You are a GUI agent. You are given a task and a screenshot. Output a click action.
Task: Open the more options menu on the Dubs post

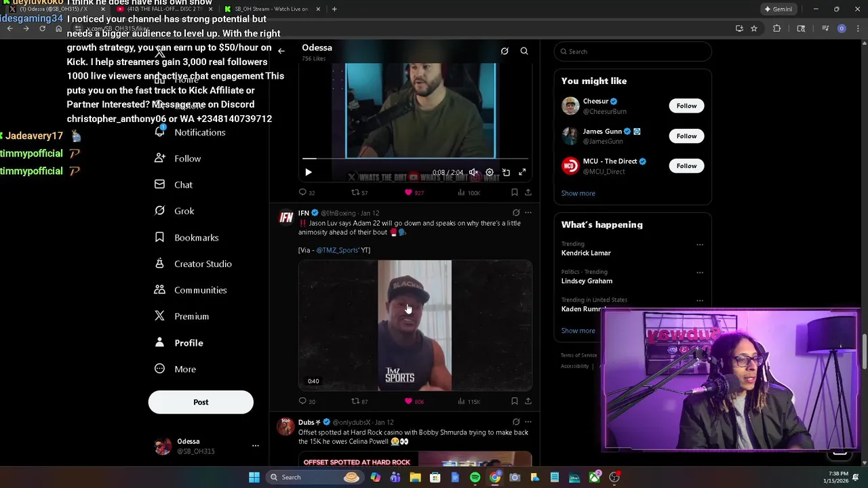(528, 422)
